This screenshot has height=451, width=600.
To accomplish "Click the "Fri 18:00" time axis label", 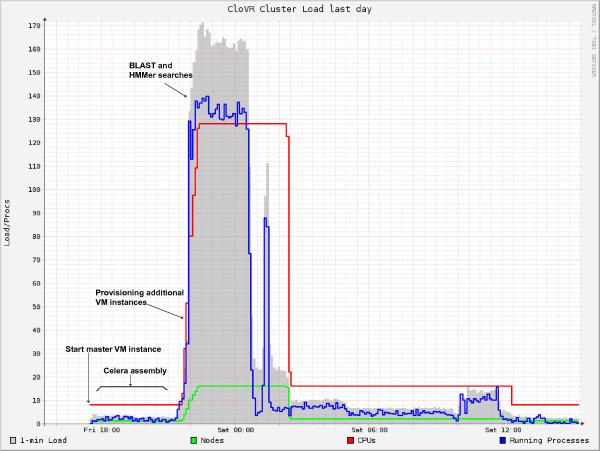I will [103, 430].
